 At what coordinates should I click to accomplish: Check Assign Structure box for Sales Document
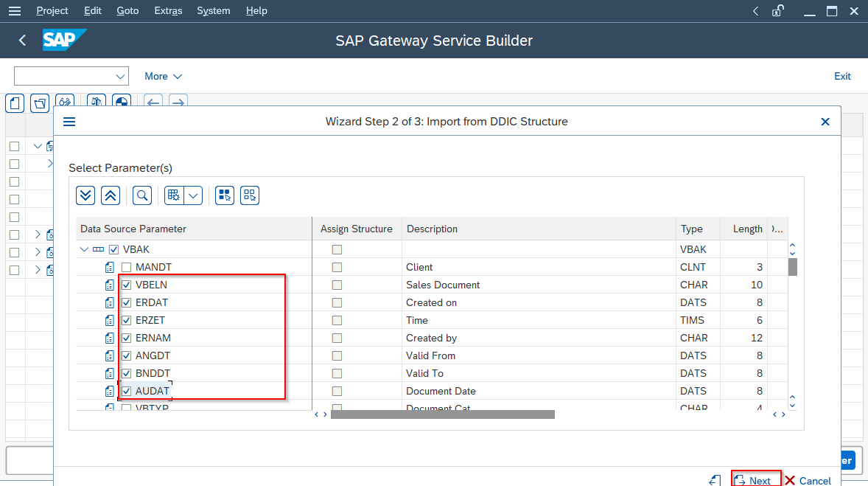pyautogui.click(x=337, y=285)
